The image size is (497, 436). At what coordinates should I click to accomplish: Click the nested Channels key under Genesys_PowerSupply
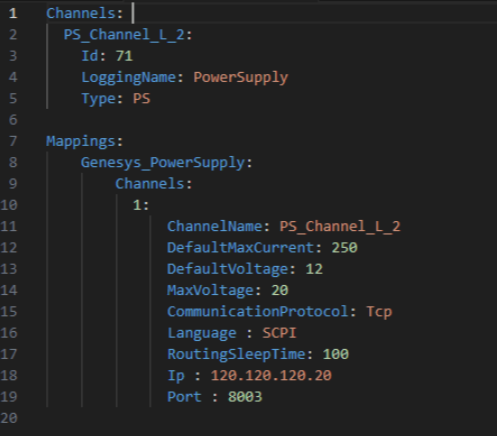(x=150, y=184)
